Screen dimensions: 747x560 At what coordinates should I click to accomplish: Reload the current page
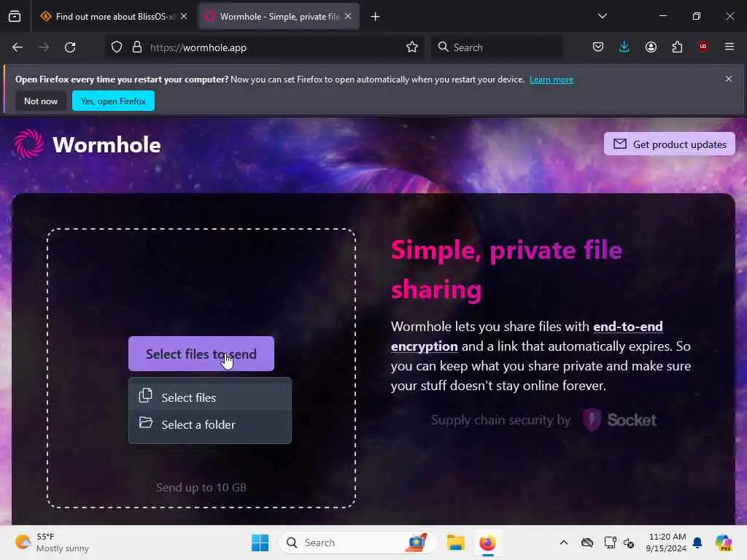coord(70,47)
